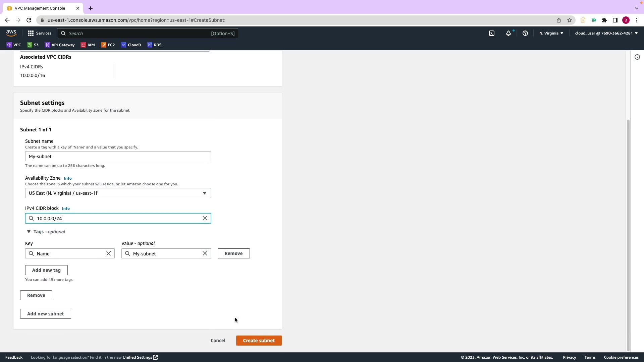This screenshot has width=644, height=362.
Task: Clear the My-subnet tag value field
Action: click(205, 253)
